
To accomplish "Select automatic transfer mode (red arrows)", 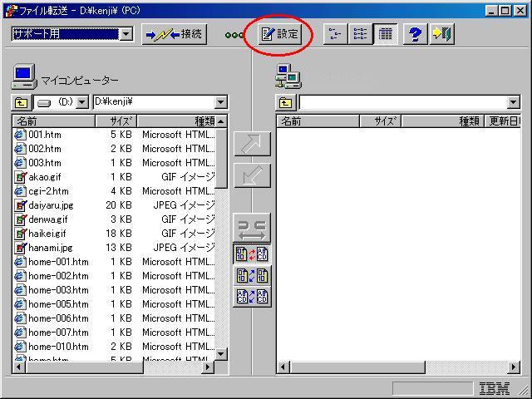I will tap(252, 254).
